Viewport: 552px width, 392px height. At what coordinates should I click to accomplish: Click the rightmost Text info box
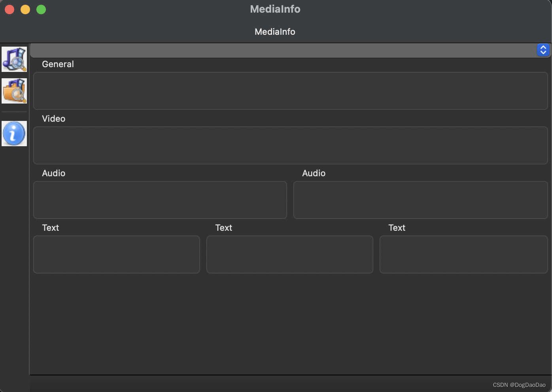(x=463, y=254)
